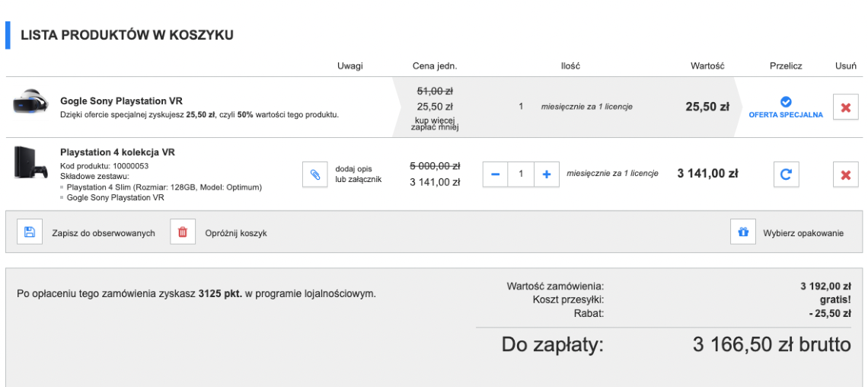This screenshot has height=387, width=868.
Task: Click the special offer 50% savings description
Action: [199, 115]
